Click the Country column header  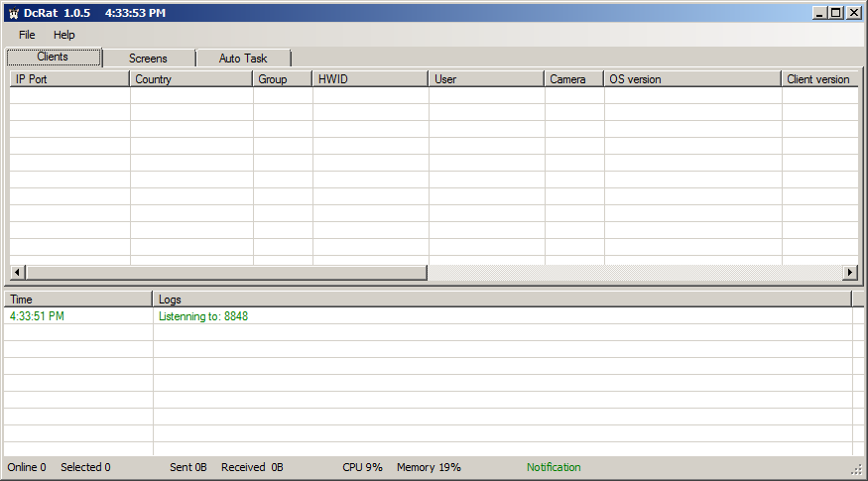pos(190,79)
